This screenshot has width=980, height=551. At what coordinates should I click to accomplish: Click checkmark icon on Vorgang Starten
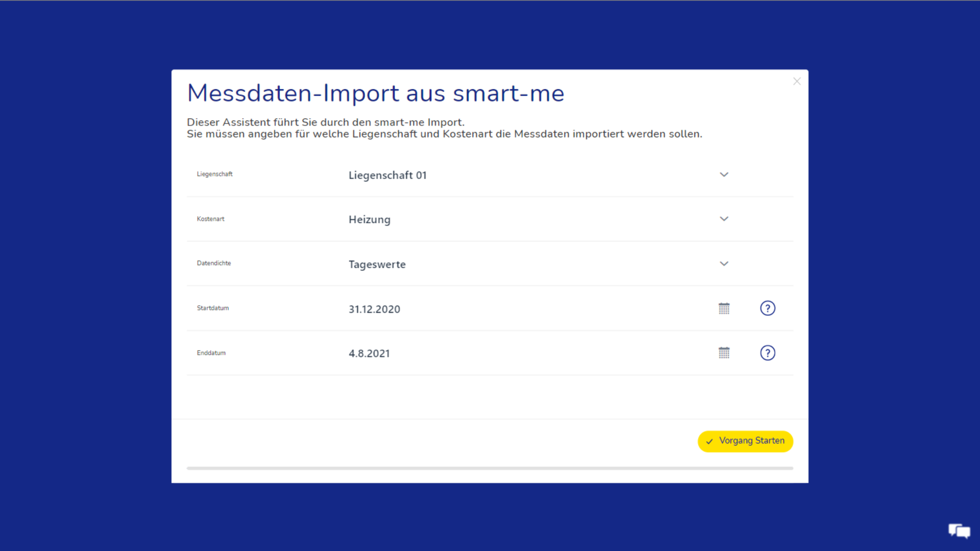[x=709, y=442]
